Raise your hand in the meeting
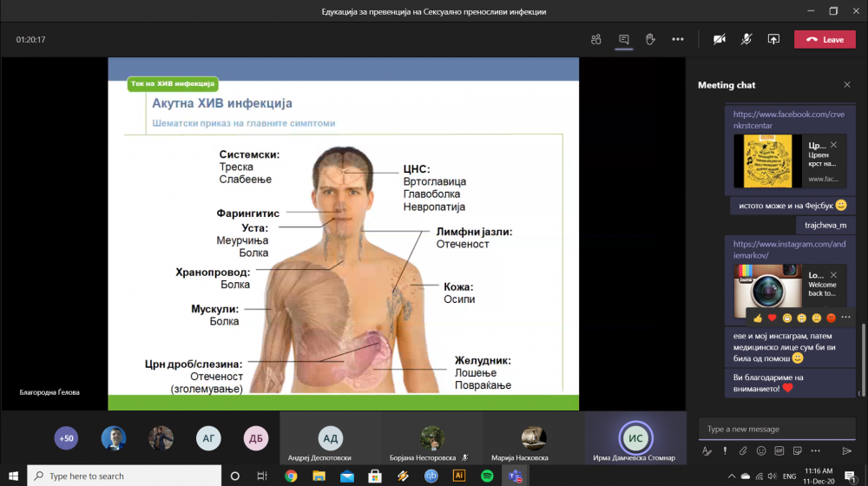 [650, 39]
